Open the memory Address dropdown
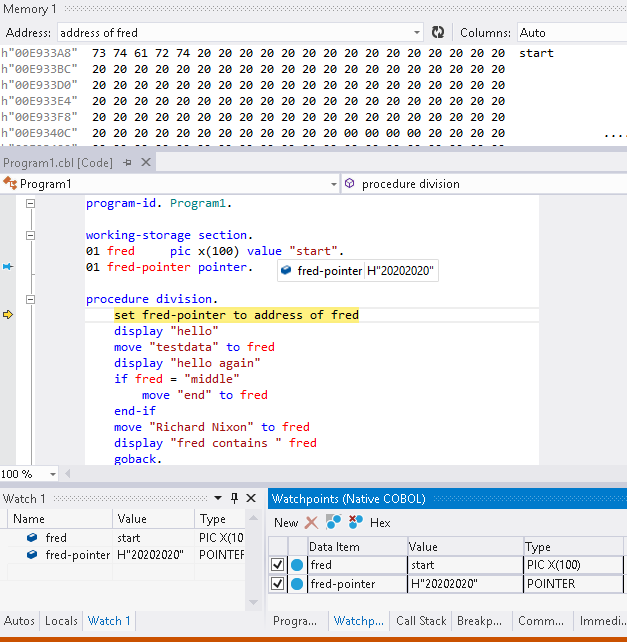The image size is (627, 642). 416,33
